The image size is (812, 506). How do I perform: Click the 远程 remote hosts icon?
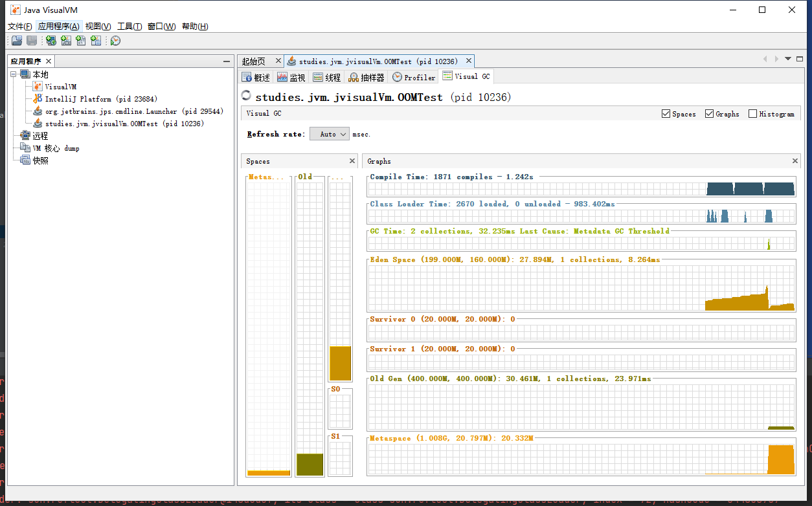25,136
